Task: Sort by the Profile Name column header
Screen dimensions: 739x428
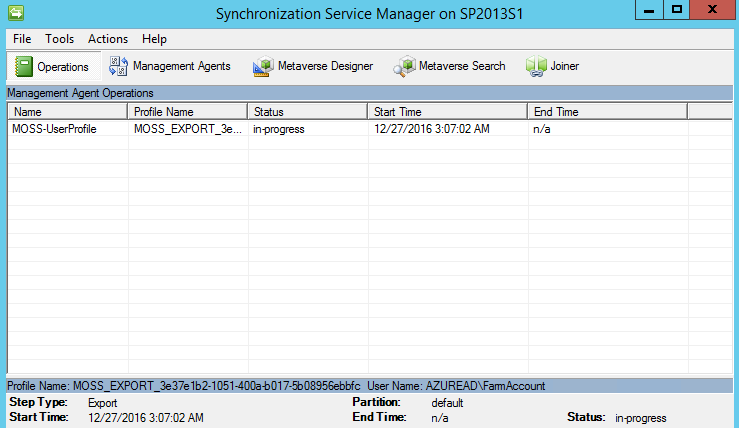Action: click(x=188, y=112)
